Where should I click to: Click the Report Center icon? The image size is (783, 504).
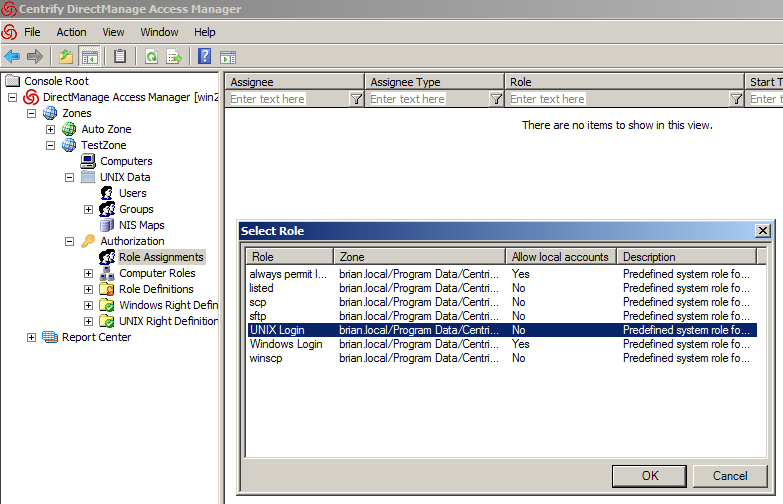coord(50,337)
